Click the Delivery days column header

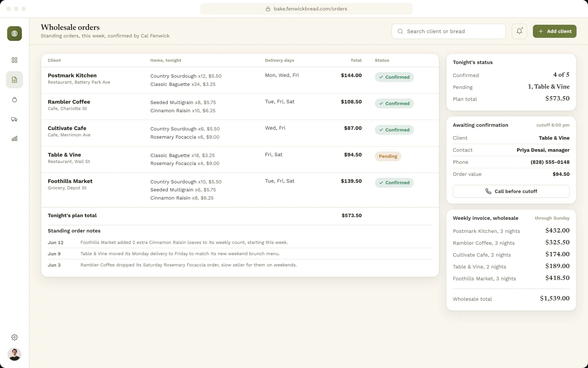279,60
